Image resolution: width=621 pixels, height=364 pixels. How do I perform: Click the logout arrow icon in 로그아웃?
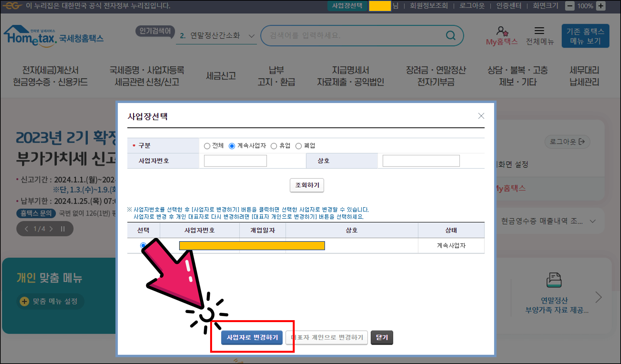[582, 142]
